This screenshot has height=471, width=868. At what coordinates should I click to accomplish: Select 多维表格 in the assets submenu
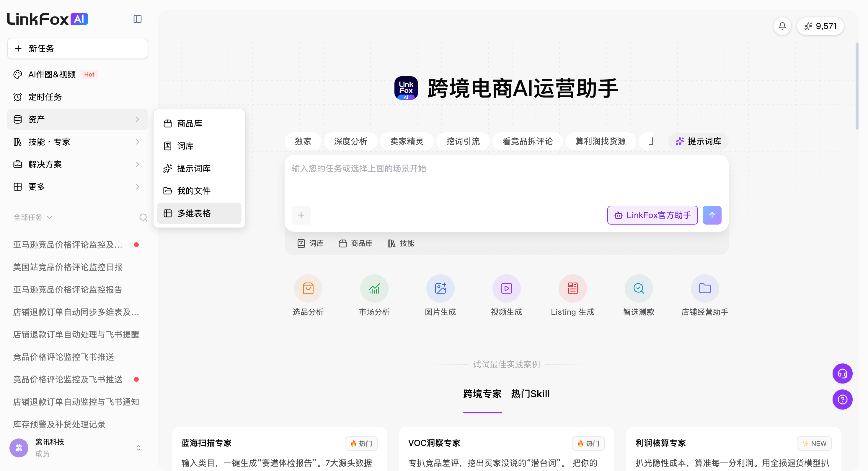coord(199,213)
